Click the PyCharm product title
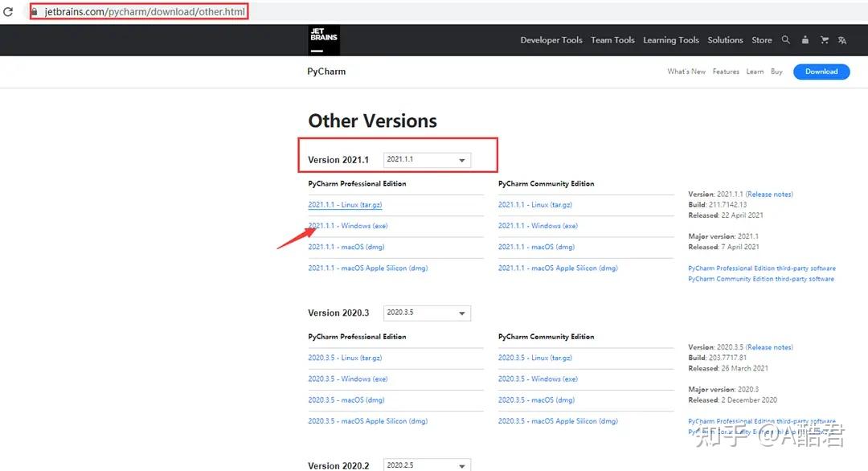 coord(326,72)
